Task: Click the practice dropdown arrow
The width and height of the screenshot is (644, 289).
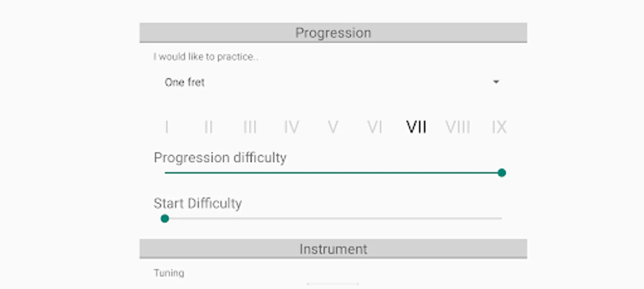Action: pos(496,82)
